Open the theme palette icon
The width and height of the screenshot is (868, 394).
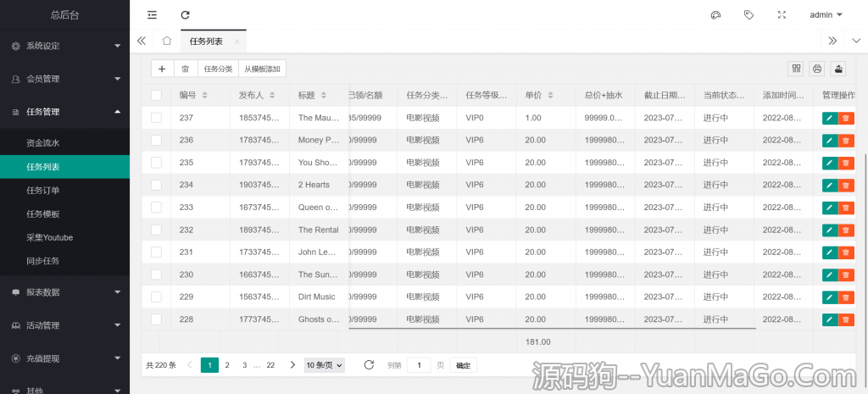[x=715, y=15]
